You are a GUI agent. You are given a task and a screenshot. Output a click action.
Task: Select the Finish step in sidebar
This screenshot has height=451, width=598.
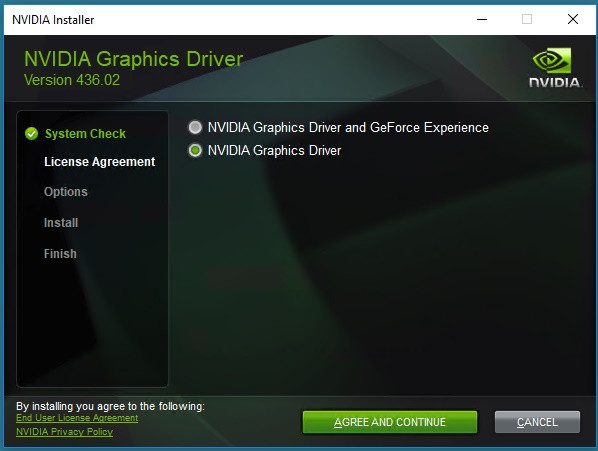click(x=60, y=254)
